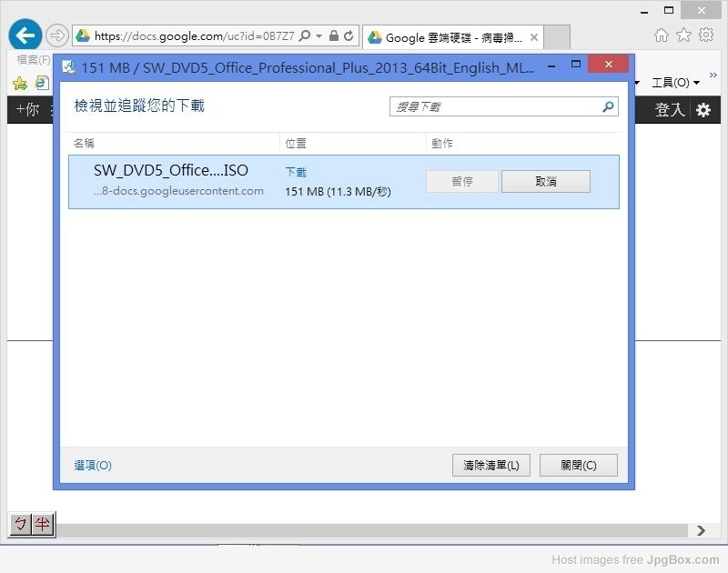
Task: Click the browser back arrow button
Action: tap(25, 35)
